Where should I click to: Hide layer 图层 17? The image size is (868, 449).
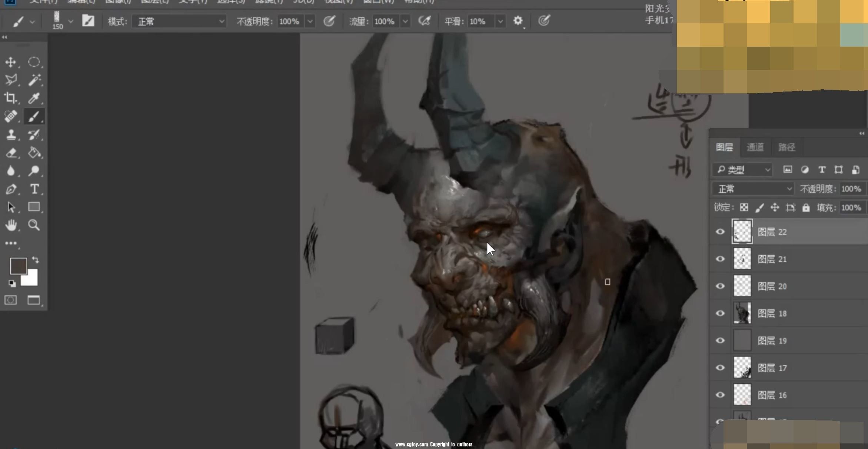(720, 367)
